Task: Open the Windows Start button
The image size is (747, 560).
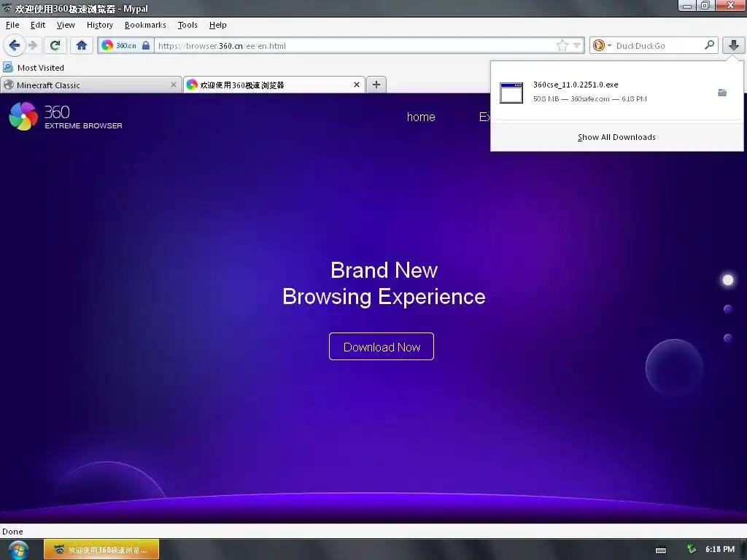Action: [x=18, y=551]
